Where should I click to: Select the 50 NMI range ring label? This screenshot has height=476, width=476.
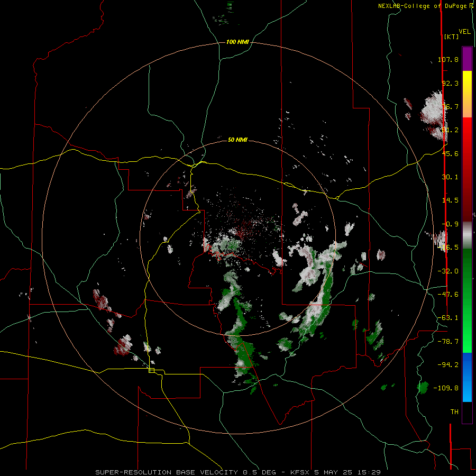coord(237,140)
